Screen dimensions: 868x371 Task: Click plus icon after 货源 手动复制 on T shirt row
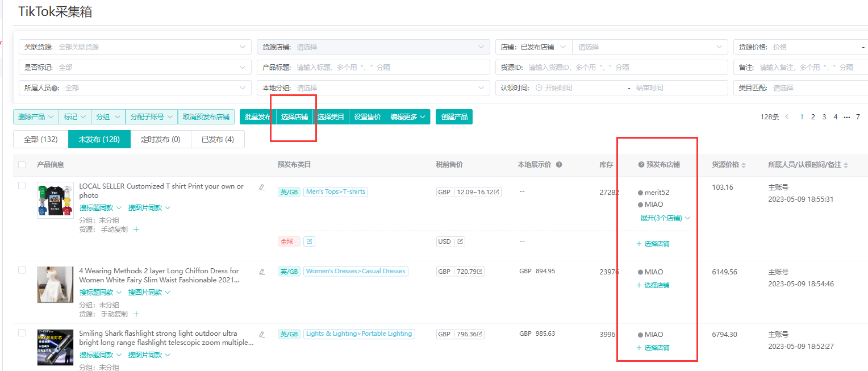click(x=136, y=230)
